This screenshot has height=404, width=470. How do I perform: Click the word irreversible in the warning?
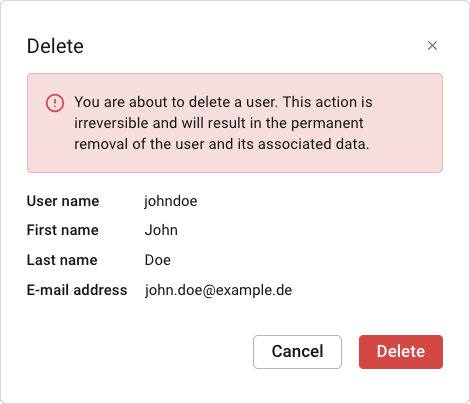[112, 123]
